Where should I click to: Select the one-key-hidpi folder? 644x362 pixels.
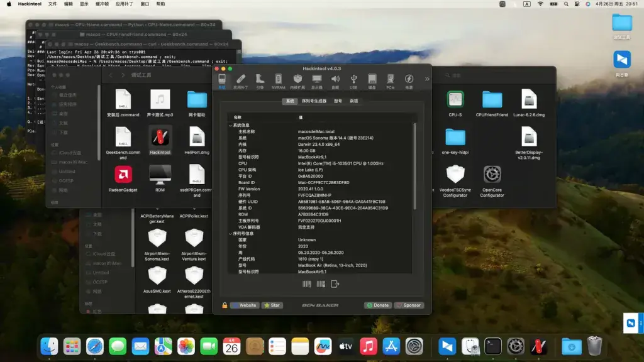pos(455,141)
